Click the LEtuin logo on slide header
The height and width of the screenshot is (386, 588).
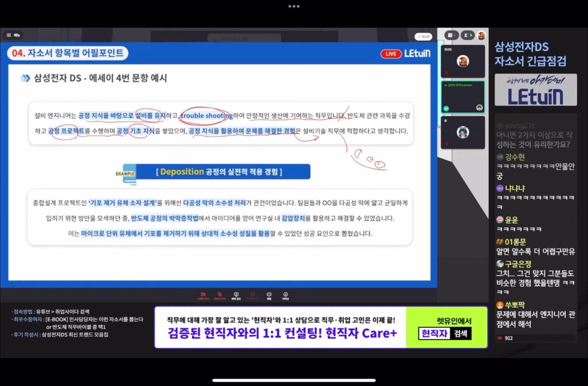click(x=417, y=53)
